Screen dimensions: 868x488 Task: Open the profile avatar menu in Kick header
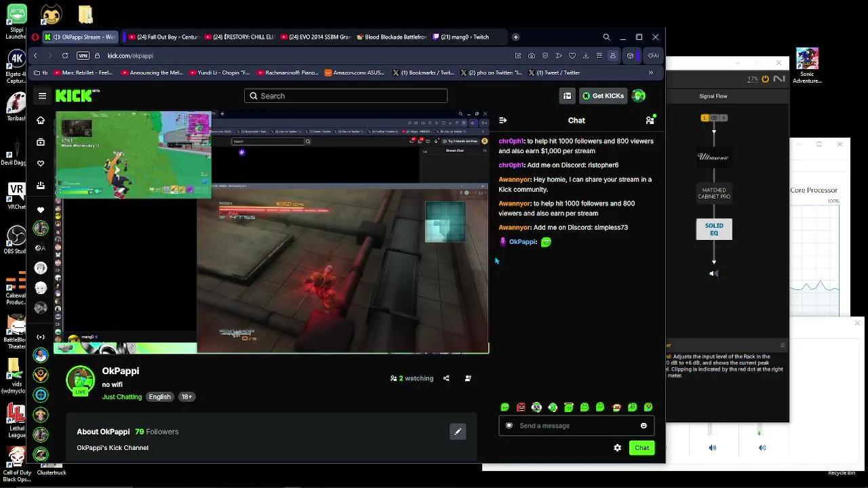(x=638, y=96)
